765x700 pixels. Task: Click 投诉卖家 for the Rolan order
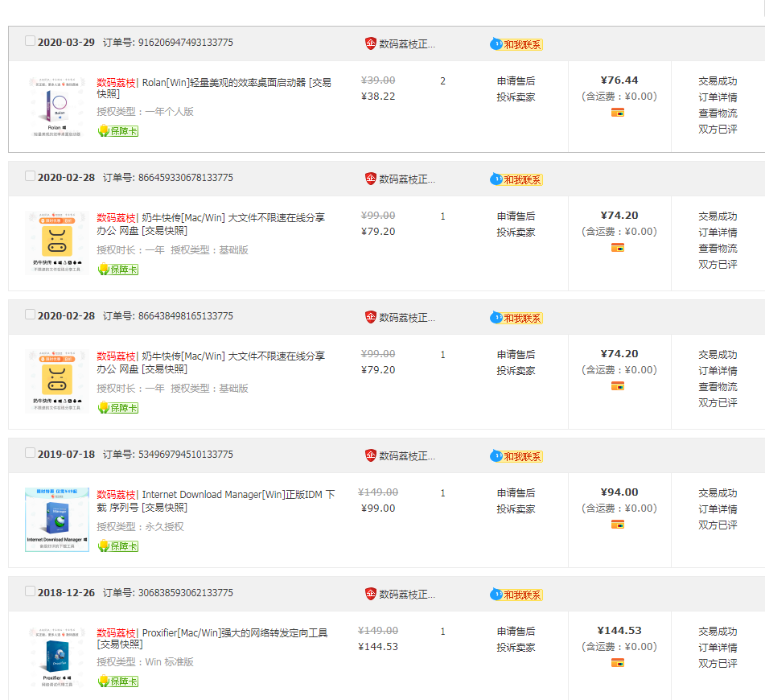click(516, 97)
